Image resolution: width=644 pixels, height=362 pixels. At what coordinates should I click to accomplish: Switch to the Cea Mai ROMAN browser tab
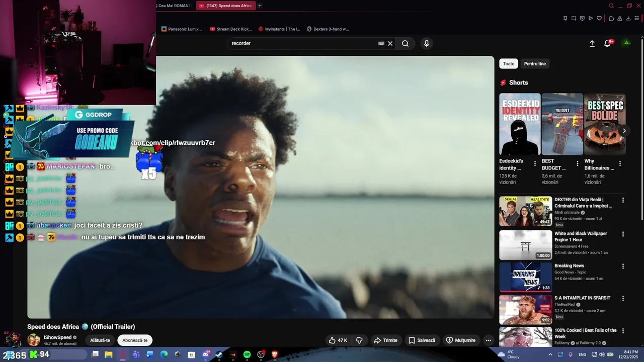point(174,6)
